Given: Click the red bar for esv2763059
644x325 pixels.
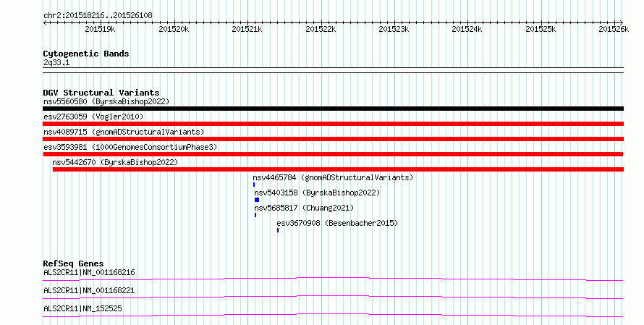Looking at the screenshot, I should click(333, 124).
